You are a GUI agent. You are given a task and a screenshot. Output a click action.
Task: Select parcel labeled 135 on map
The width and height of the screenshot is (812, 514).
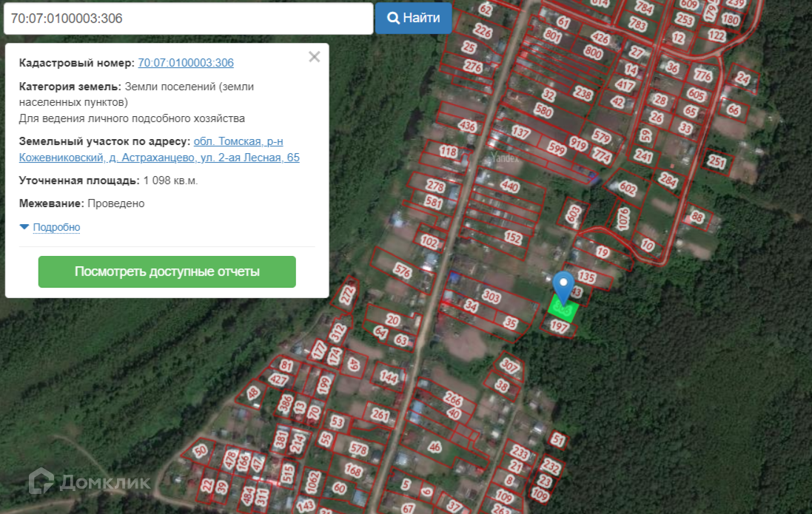(x=587, y=277)
